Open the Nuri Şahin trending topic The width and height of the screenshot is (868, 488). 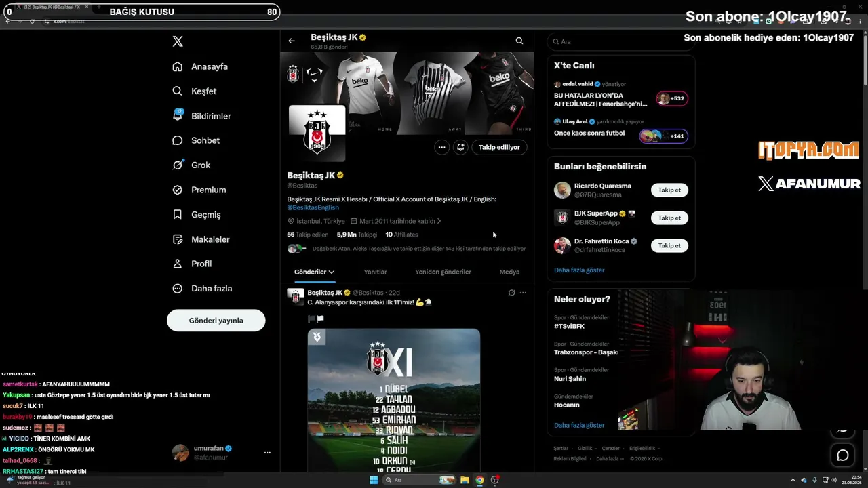tap(570, 379)
